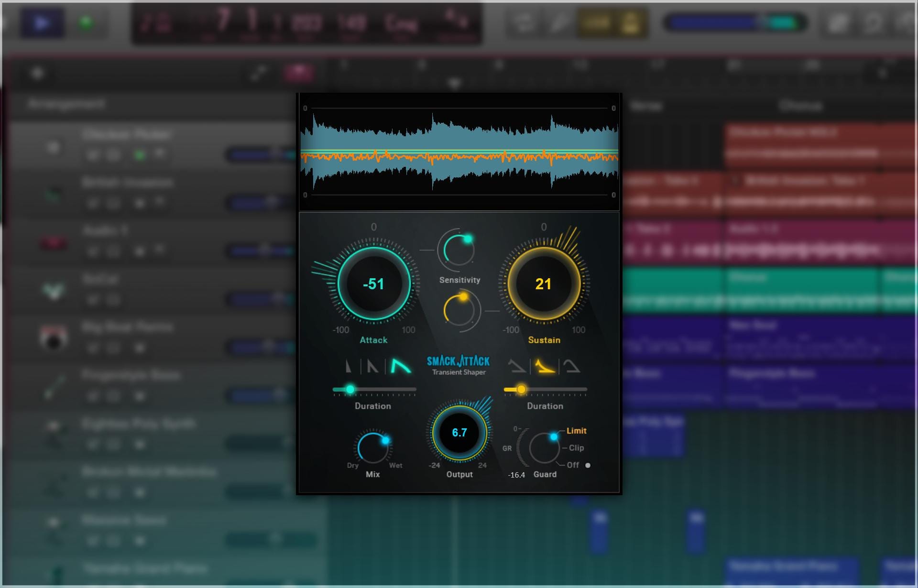Click the teal Attack label
Viewport: 918px width, 588px height.
pyautogui.click(x=373, y=340)
